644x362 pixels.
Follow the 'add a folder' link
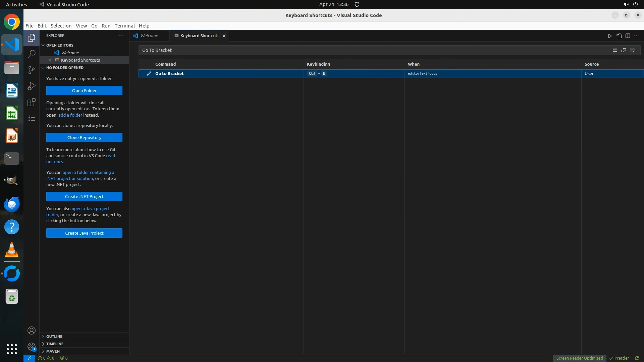point(70,115)
